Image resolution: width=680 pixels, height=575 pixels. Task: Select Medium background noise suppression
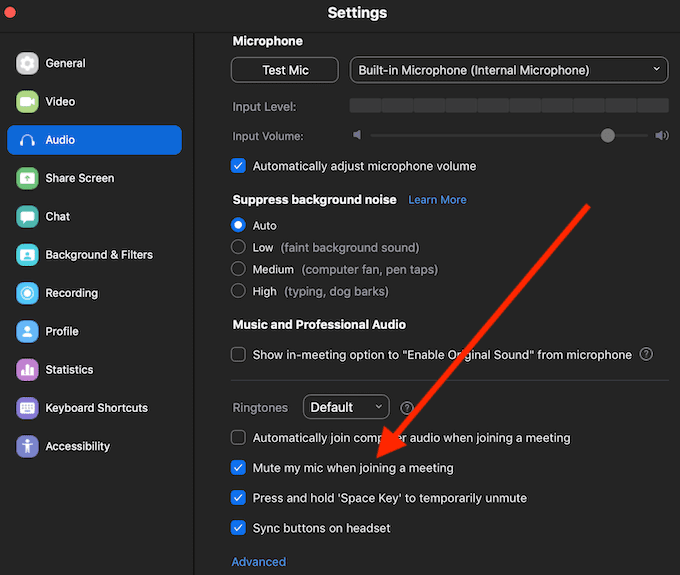click(x=238, y=269)
